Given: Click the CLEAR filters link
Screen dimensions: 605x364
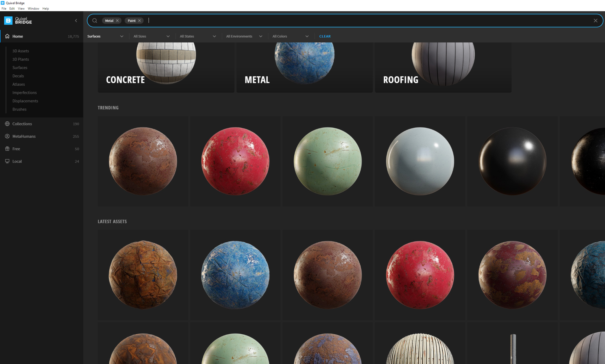Looking at the screenshot, I should pos(325,36).
